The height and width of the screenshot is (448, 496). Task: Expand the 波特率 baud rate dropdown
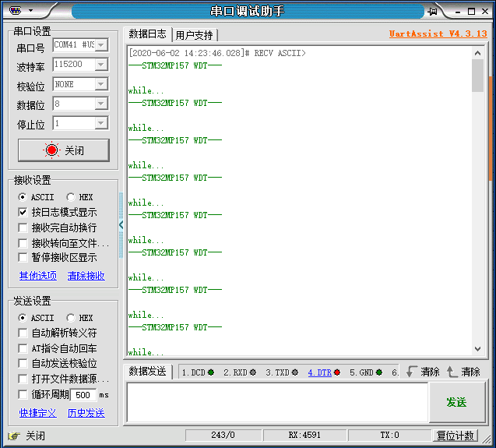(101, 65)
